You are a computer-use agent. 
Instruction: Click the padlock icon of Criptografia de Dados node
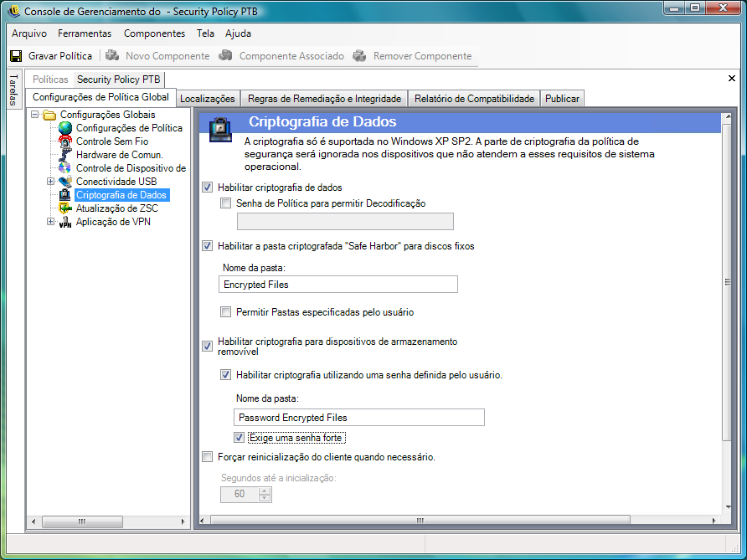[65, 195]
